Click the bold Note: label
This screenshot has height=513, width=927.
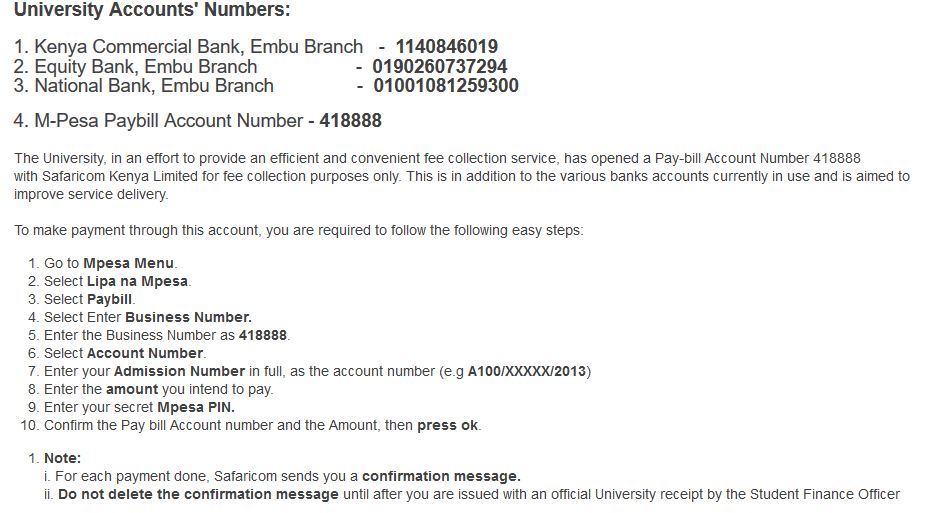[x=63, y=459]
